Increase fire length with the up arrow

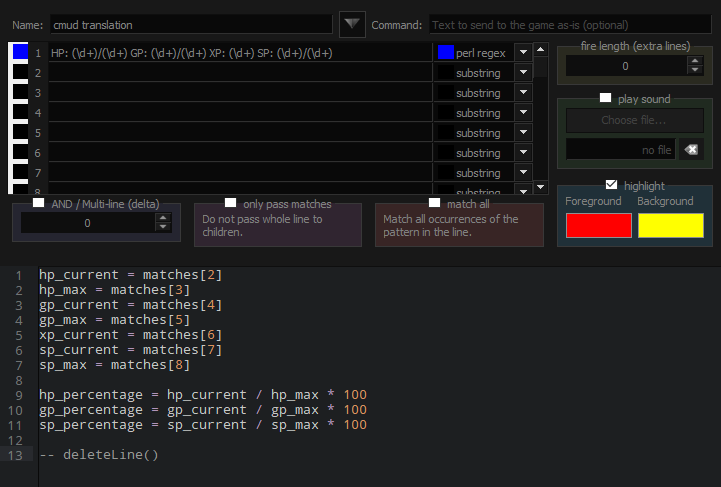coord(695,60)
